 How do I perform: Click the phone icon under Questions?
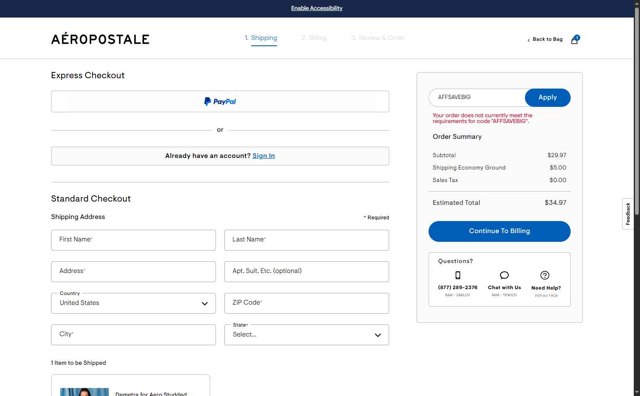click(x=458, y=275)
